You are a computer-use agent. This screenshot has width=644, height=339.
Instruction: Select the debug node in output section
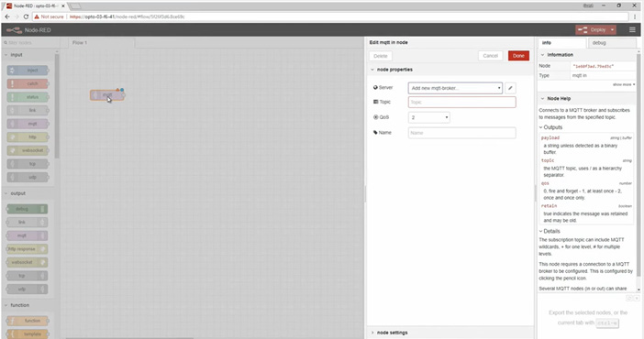click(28, 209)
